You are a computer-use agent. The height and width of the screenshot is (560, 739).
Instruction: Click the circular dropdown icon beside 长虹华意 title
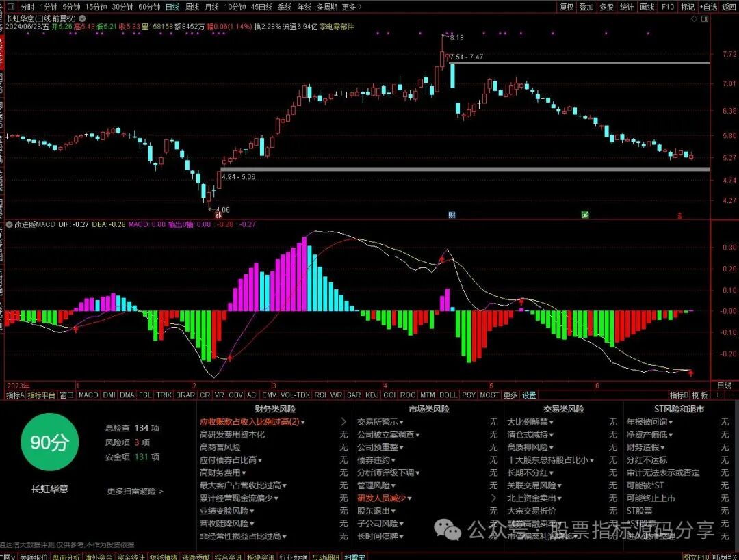(82, 18)
